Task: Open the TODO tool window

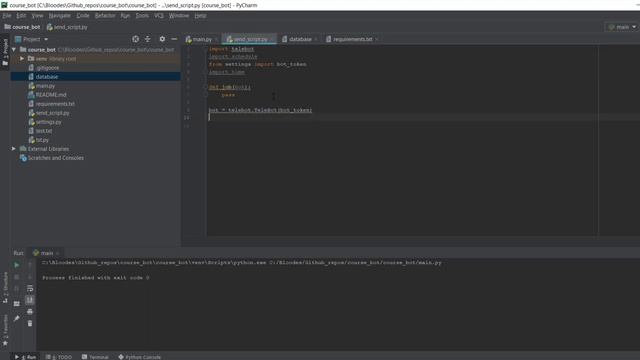Action: pos(59,357)
